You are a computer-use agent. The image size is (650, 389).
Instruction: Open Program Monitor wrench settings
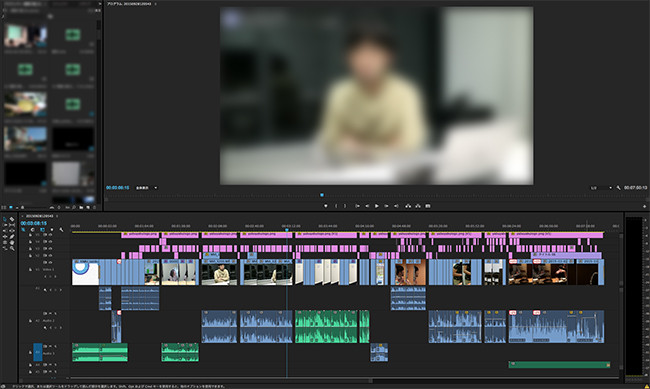(618, 188)
